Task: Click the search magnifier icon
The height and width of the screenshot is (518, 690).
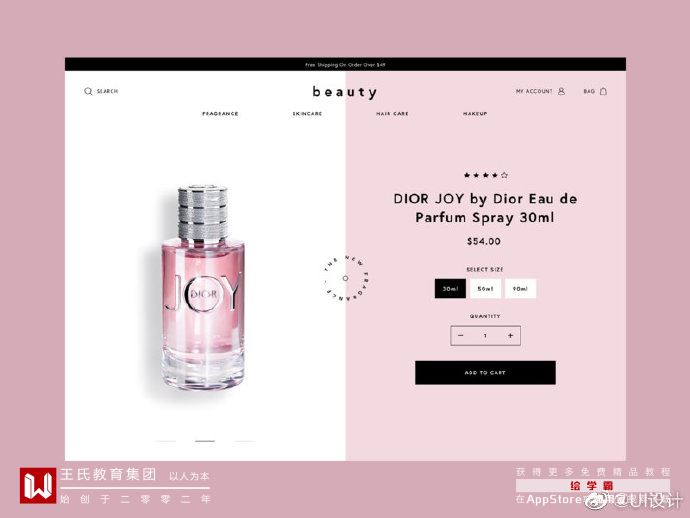Action: (88, 91)
